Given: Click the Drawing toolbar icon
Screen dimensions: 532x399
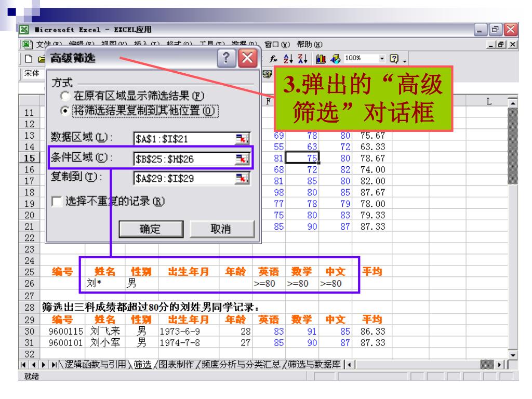Looking at the screenshot, I should [336, 59].
